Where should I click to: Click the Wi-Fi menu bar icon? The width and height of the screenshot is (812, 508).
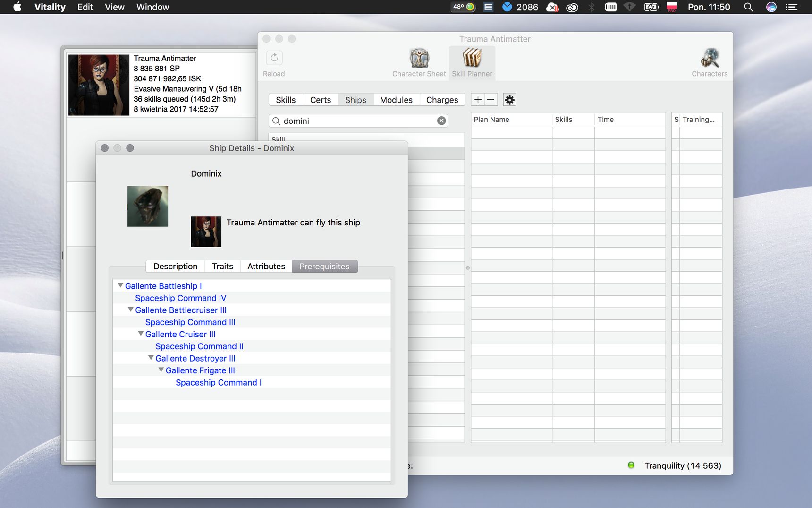(630, 7)
